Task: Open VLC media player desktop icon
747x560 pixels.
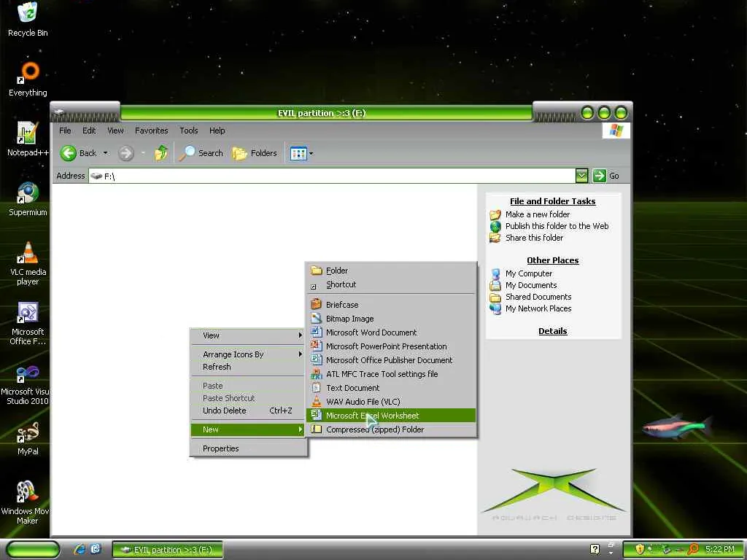Action: pyautogui.click(x=28, y=263)
